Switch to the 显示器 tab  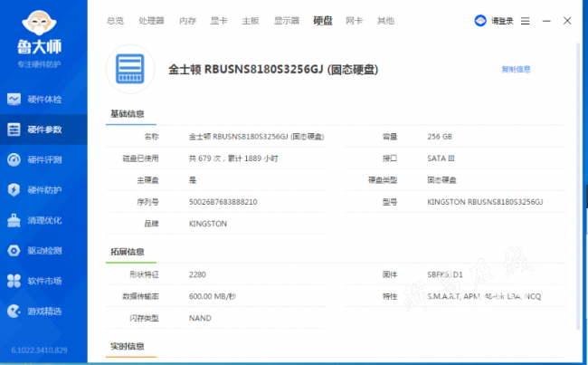(x=287, y=21)
